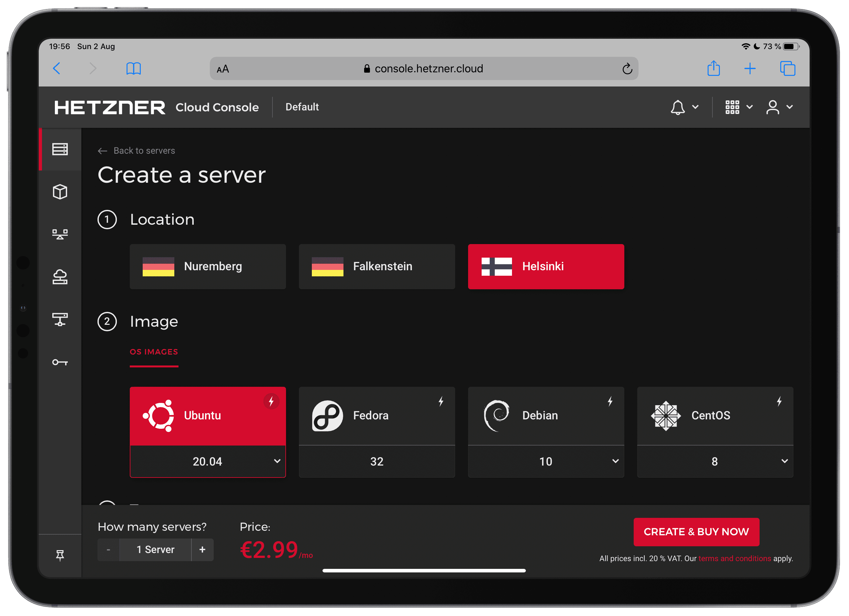Click the Hetzner logo
This screenshot has width=849, height=616.
pos(110,108)
